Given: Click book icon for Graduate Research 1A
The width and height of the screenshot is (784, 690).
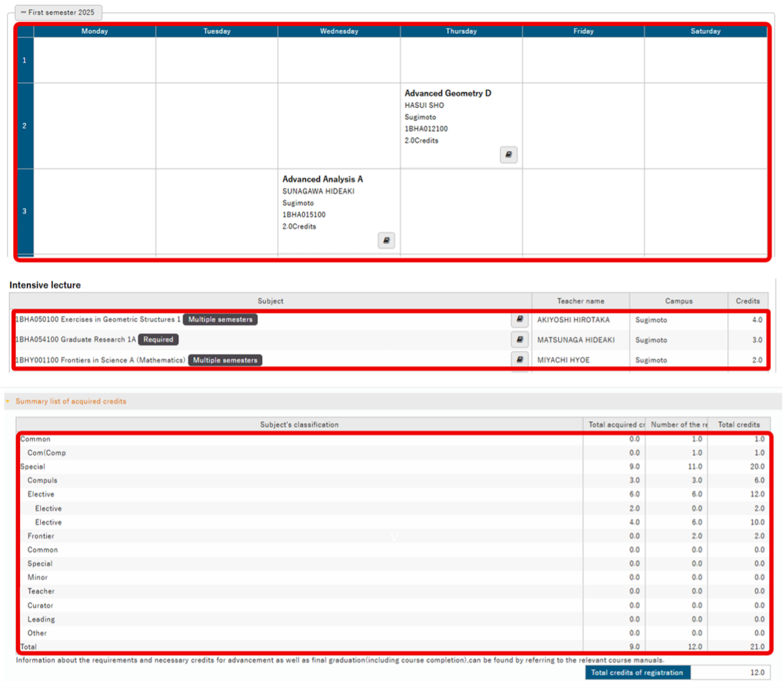Looking at the screenshot, I should (519, 340).
